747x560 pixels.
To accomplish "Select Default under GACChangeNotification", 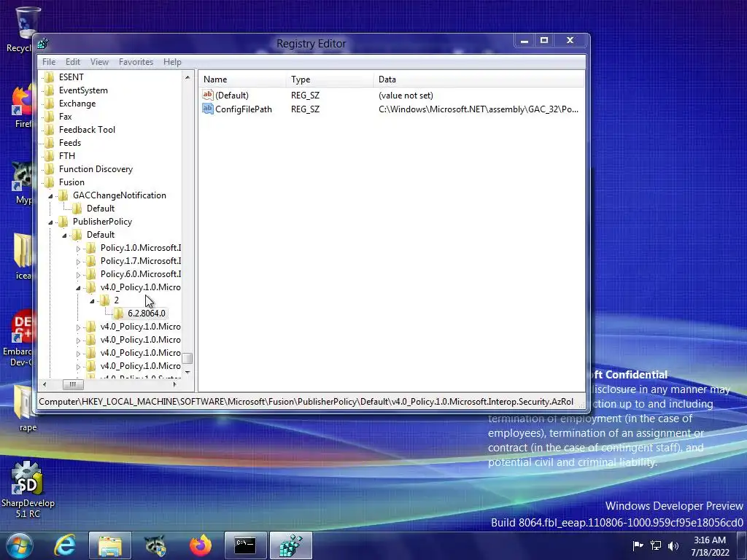I will (x=101, y=209).
